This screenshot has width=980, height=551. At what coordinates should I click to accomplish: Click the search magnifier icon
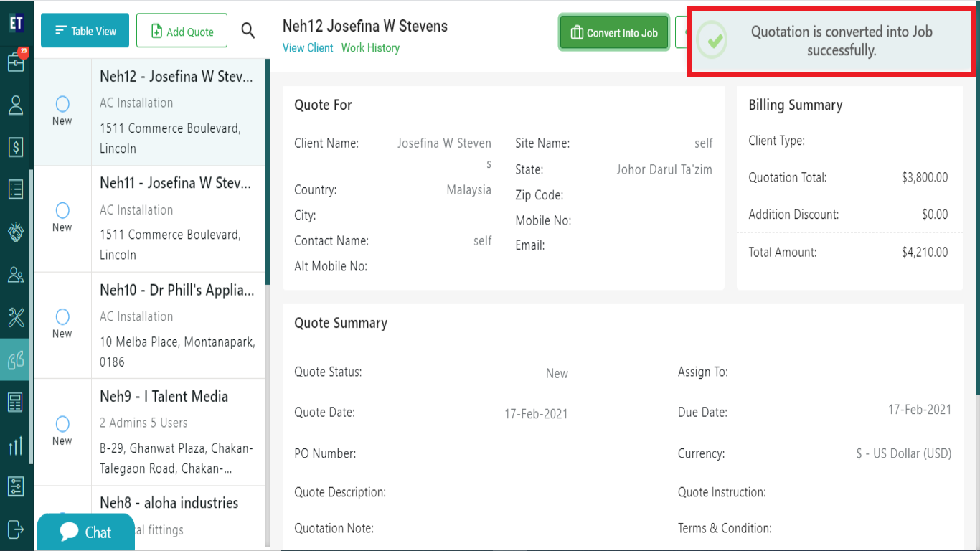pos(248,30)
